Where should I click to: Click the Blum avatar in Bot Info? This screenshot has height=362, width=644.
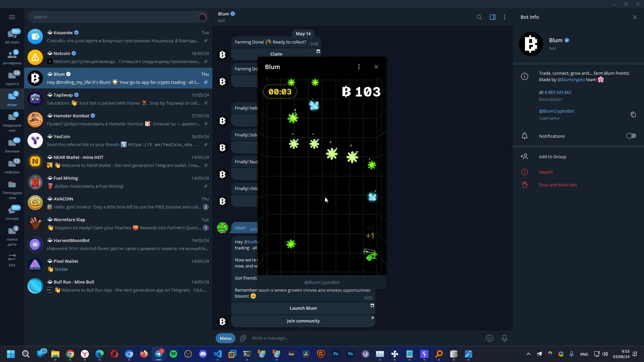(x=531, y=44)
